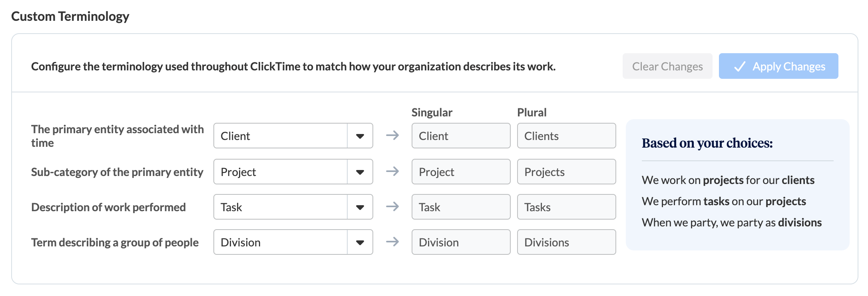Click 'We perform tasks on our projects'

tap(724, 202)
